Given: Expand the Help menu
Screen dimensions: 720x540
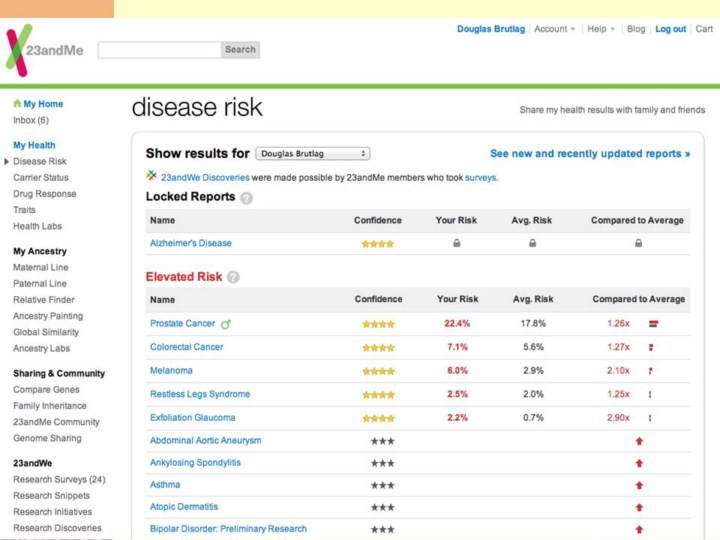Looking at the screenshot, I should tap(601, 29).
